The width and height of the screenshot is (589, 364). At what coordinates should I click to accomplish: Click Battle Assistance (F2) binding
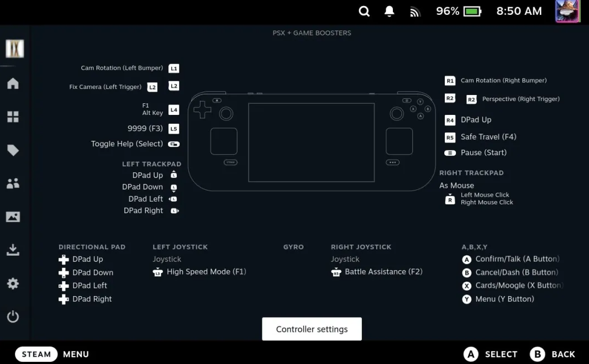(x=383, y=272)
